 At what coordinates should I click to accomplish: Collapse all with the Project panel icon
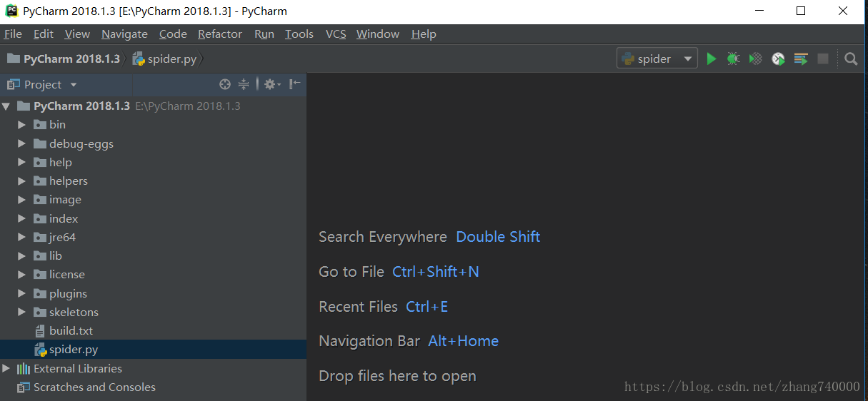(x=244, y=84)
